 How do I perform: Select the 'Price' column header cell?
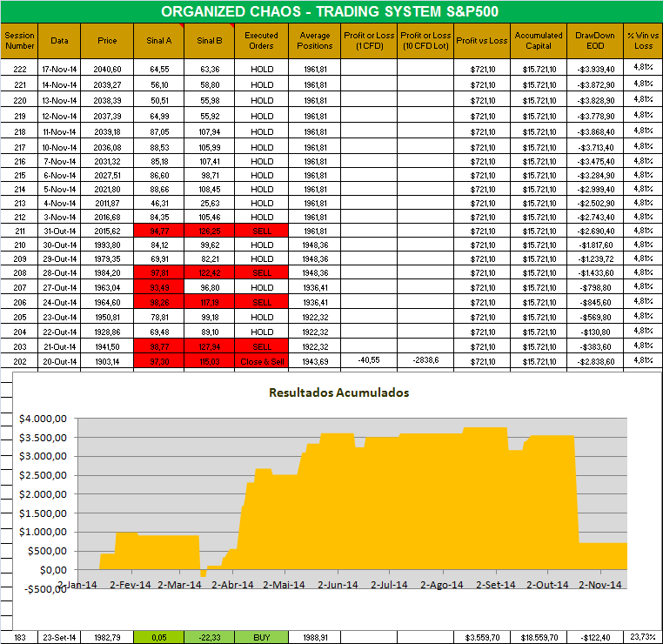[107, 41]
